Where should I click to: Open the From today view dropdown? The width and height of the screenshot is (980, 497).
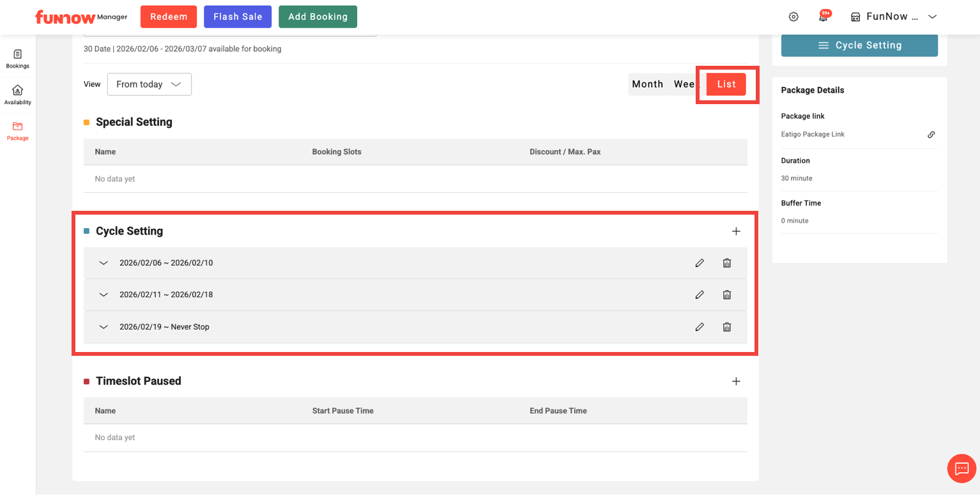click(x=149, y=84)
